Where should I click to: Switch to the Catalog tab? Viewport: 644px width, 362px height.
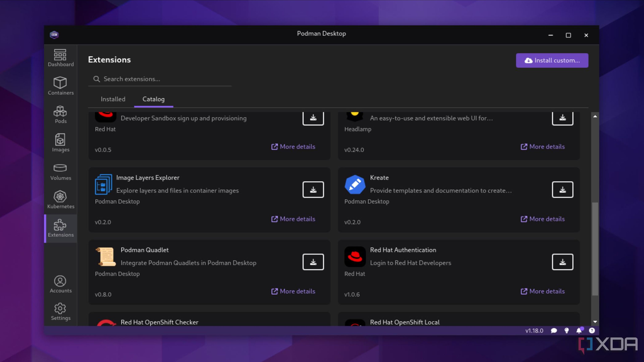click(x=153, y=99)
